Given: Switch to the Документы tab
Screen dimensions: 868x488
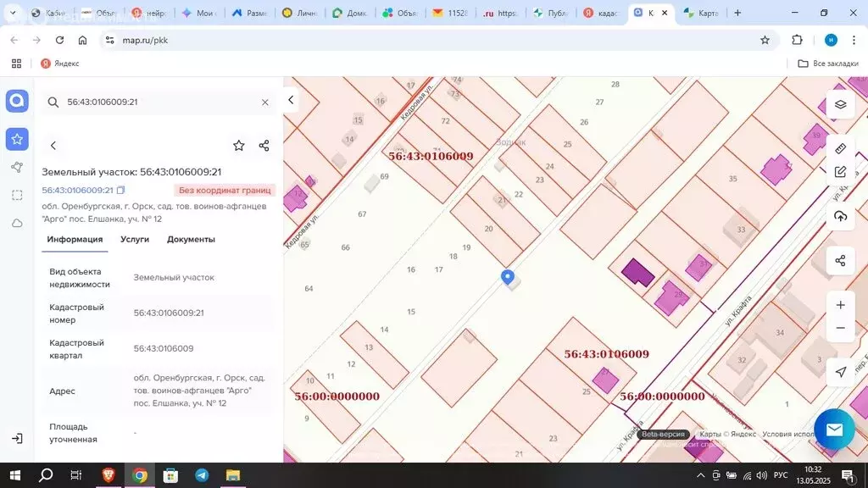Looking at the screenshot, I should (x=191, y=240).
